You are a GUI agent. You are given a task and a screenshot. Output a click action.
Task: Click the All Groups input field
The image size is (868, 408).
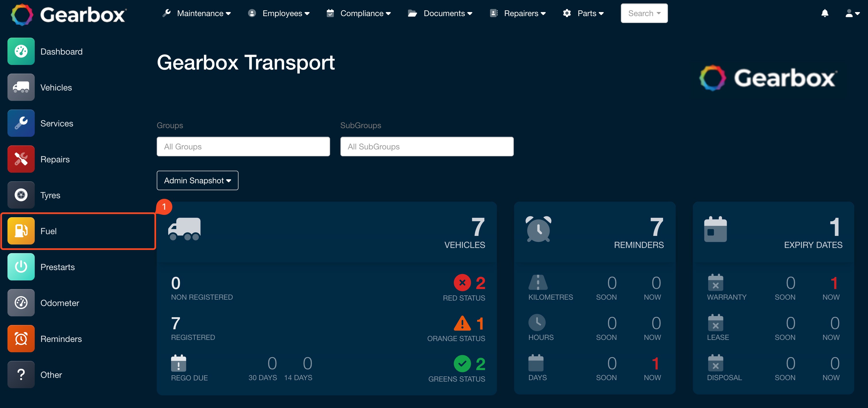(243, 146)
